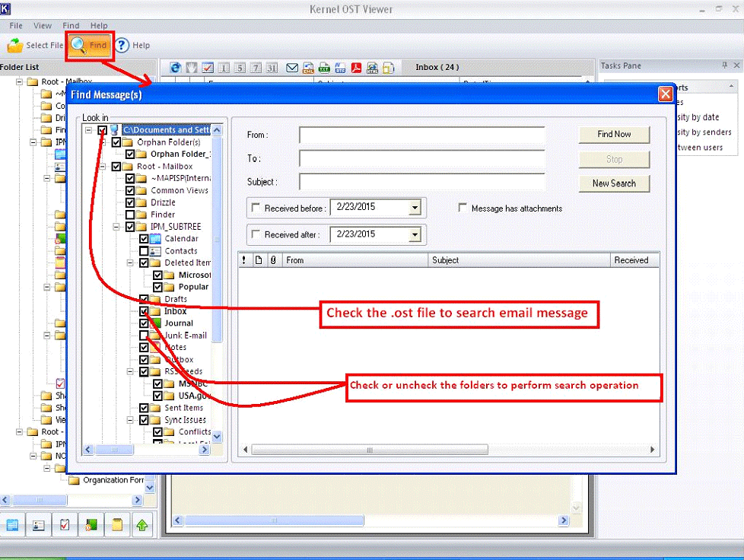Click the PDF export icon
The width and height of the screenshot is (744, 560).
356,68
